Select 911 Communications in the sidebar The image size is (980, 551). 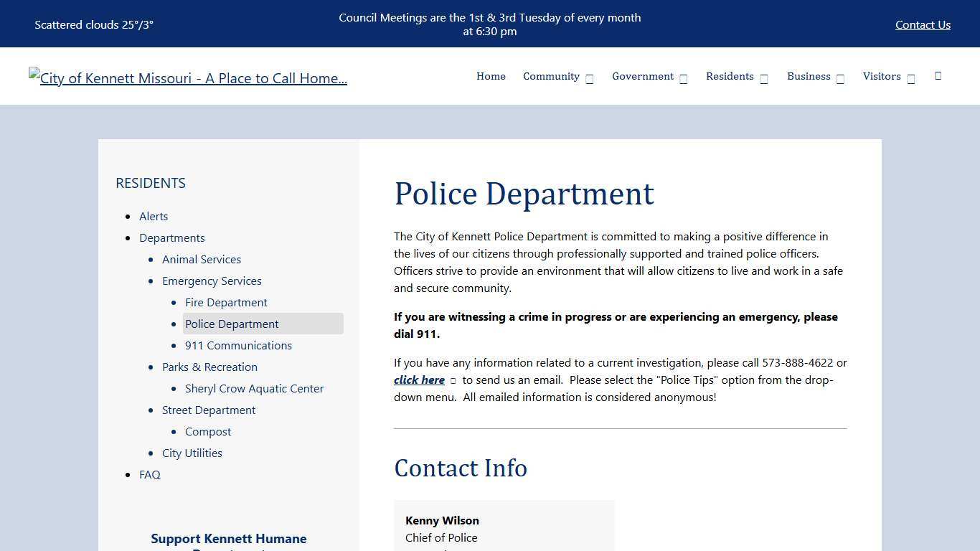click(x=238, y=345)
